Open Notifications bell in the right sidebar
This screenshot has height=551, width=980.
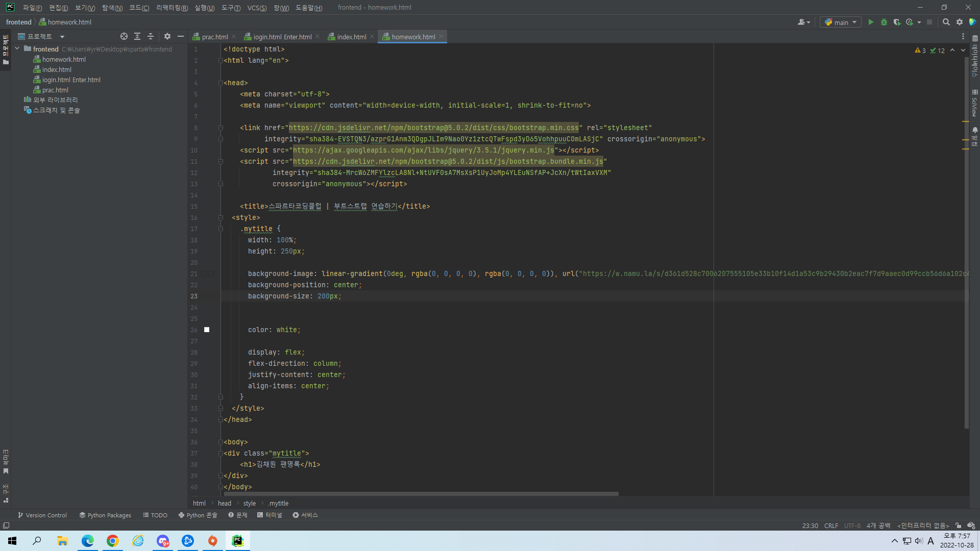pos(975,137)
